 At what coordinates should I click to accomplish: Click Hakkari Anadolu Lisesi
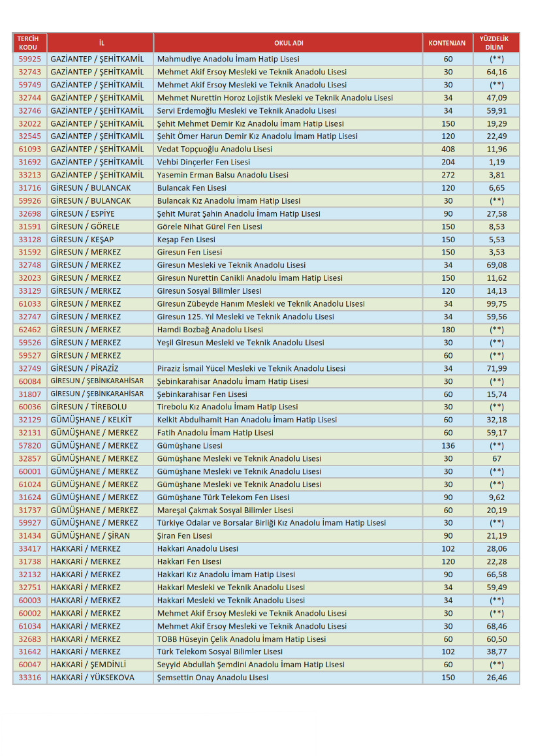pyautogui.click(x=198, y=548)
